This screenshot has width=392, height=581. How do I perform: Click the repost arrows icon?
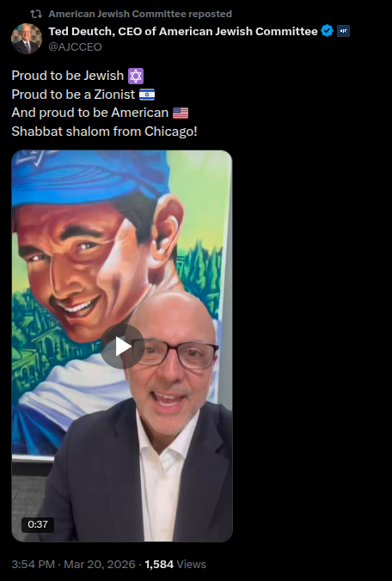[x=36, y=14]
